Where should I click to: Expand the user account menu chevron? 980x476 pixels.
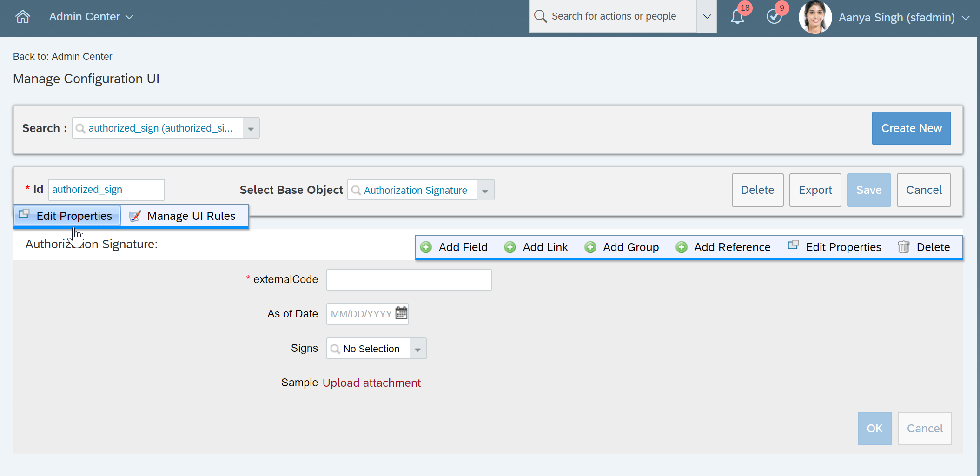click(966, 18)
